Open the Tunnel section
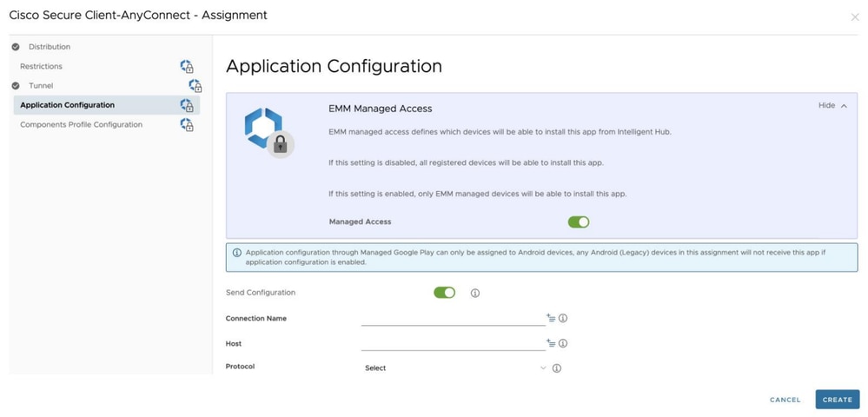 pyautogui.click(x=41, y=86)
